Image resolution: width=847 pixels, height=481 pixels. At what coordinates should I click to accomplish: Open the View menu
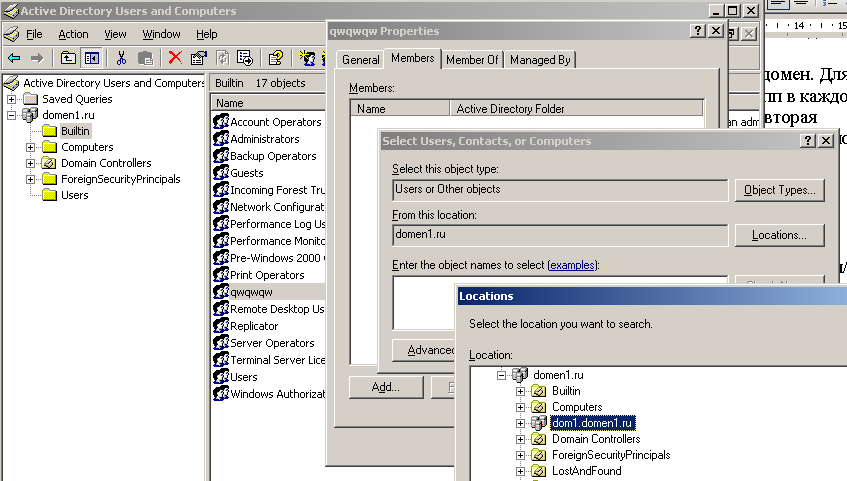click(x=115, y=34)
